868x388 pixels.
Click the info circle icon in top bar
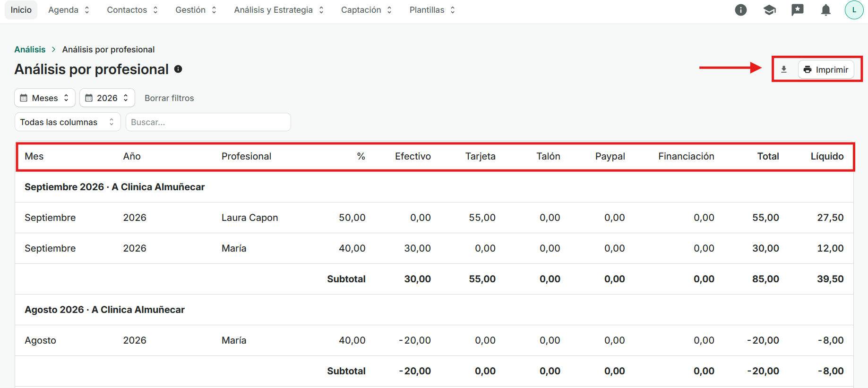click(741, 10)
